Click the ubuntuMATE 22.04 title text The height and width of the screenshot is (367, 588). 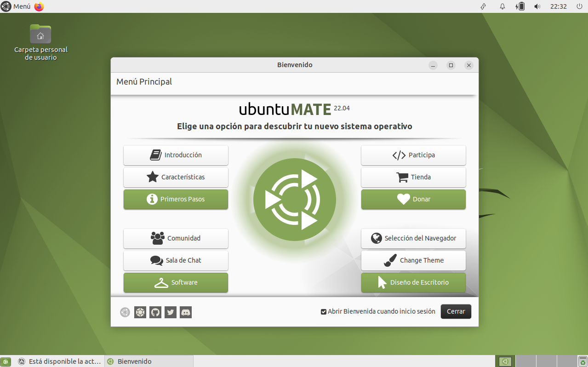point(295,109)
